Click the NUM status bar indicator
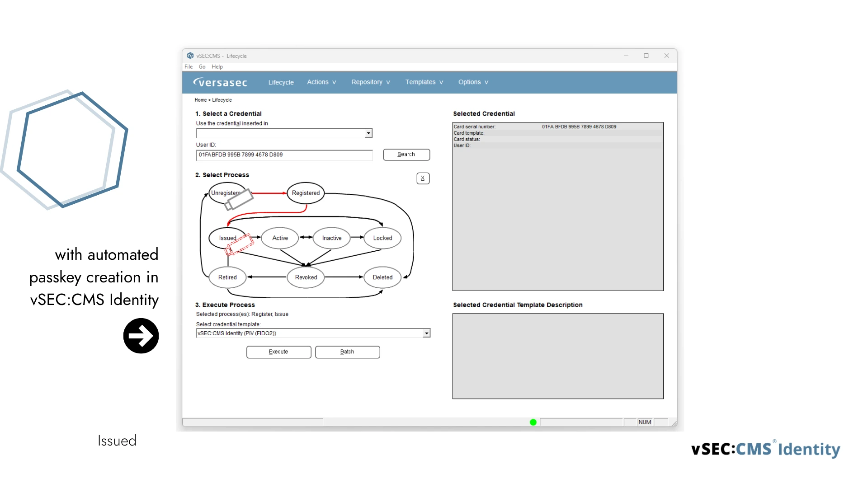The height and width of the screenshot is (488, 868). click(645, 422)
